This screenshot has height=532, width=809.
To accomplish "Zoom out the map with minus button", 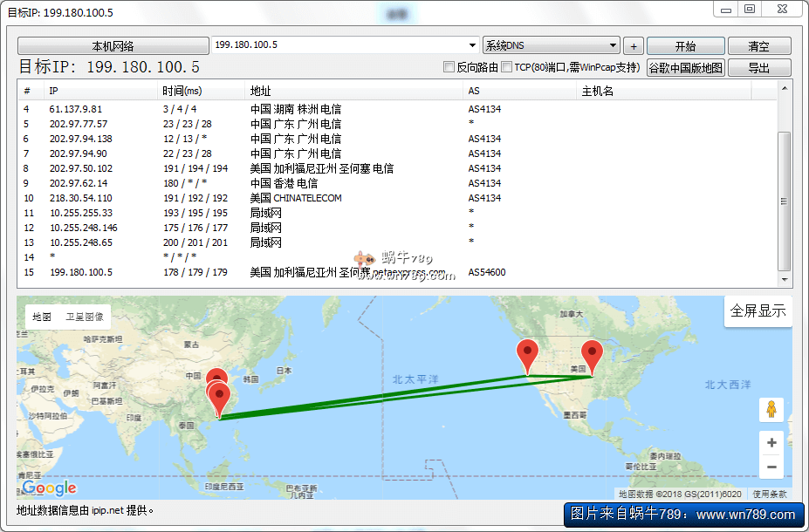I will click(x=771, y=467).
